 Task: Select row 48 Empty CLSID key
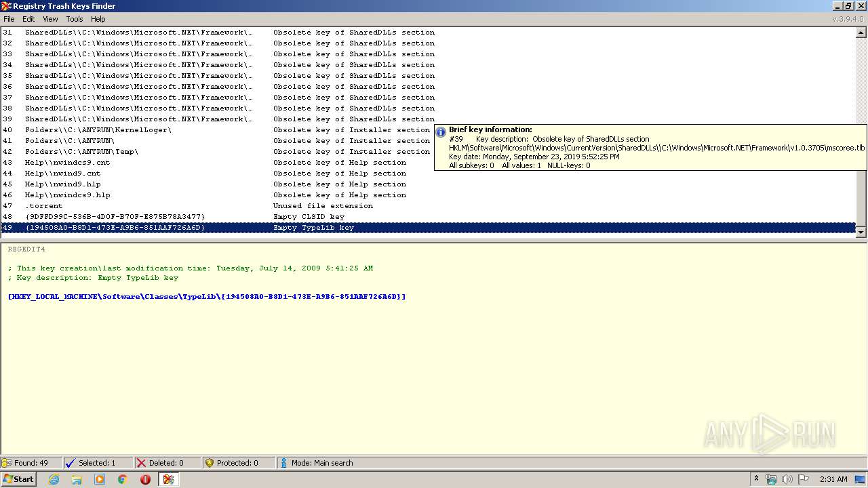pyautogui.click(x=428, y=217)
